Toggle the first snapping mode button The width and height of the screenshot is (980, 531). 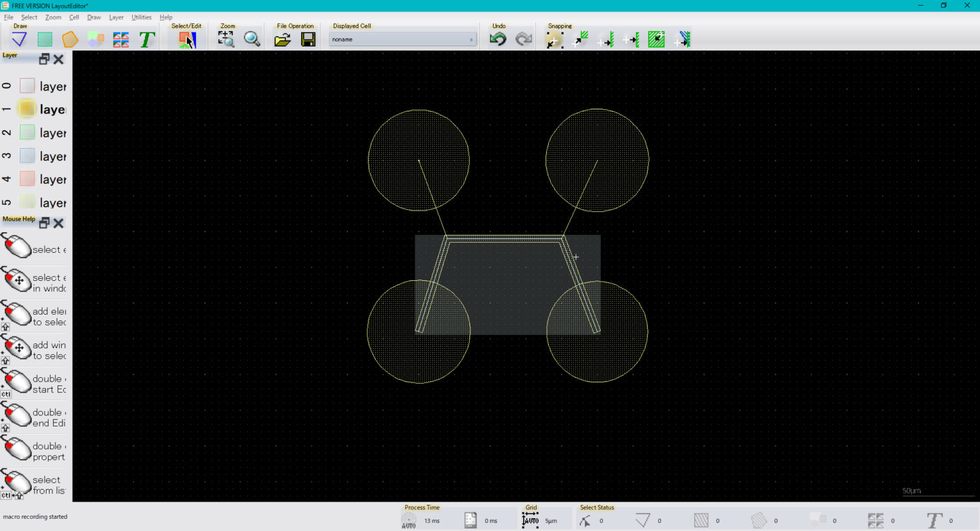pyautogui.click(x=554, y=40)
